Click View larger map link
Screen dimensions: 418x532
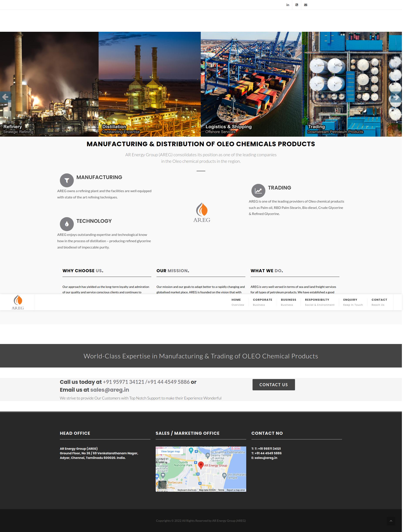170,451
